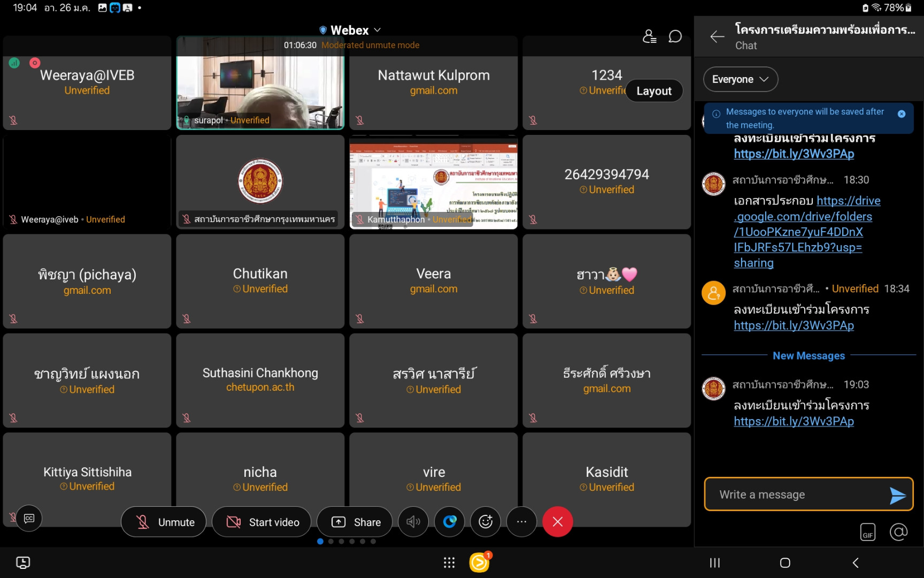Share screen content
Image resolution: width=924 pixels, height=578 pixels.
click(x=355, y=522)
